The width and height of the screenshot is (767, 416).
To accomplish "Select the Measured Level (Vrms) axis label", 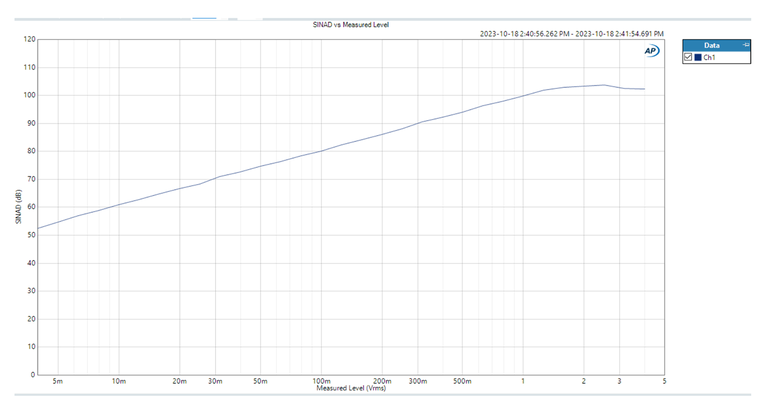I will pyautogui.click(x=351, y=388).
